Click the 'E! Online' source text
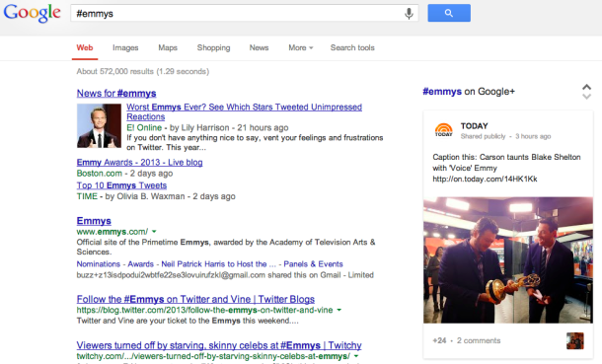 (x=144, y=127)
